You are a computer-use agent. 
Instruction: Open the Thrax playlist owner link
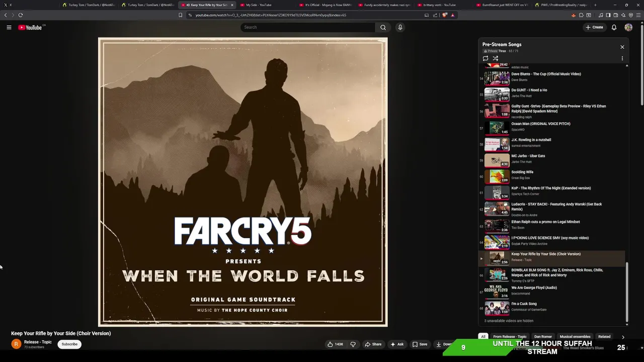tap(502, 51)
